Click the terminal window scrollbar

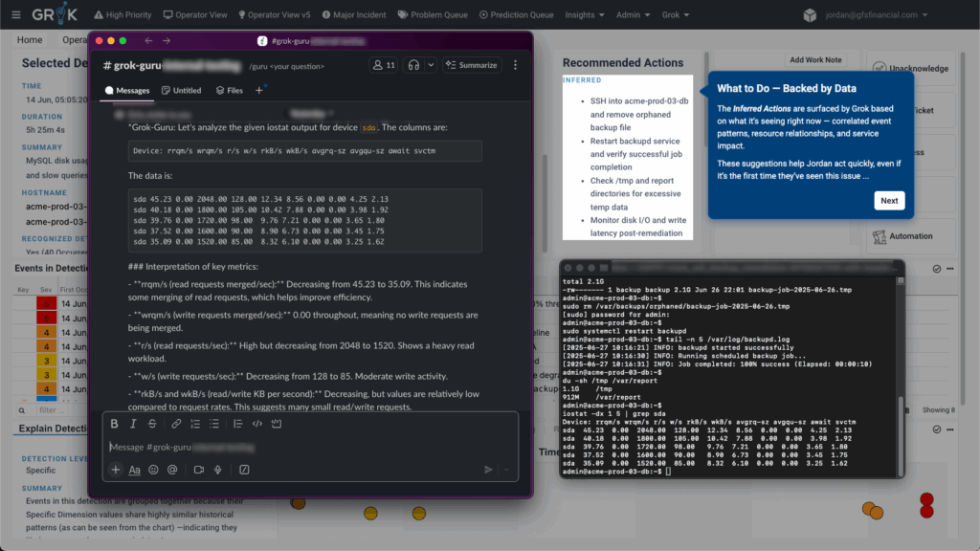(901, 435)
